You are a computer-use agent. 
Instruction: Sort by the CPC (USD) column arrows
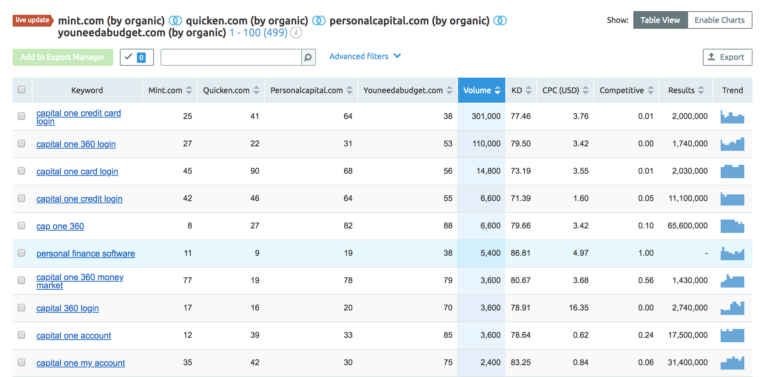click(x=586, y=91)
